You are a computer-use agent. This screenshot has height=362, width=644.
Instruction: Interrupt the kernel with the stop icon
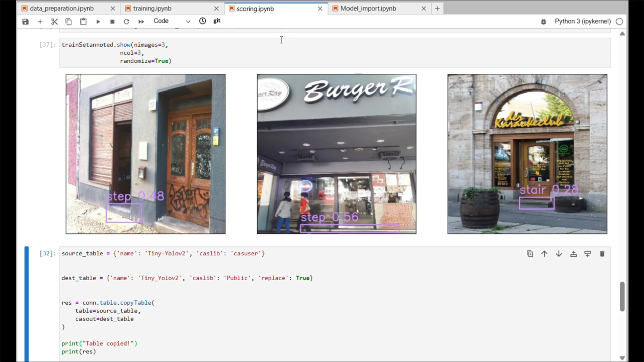click(x=112, y=22)
